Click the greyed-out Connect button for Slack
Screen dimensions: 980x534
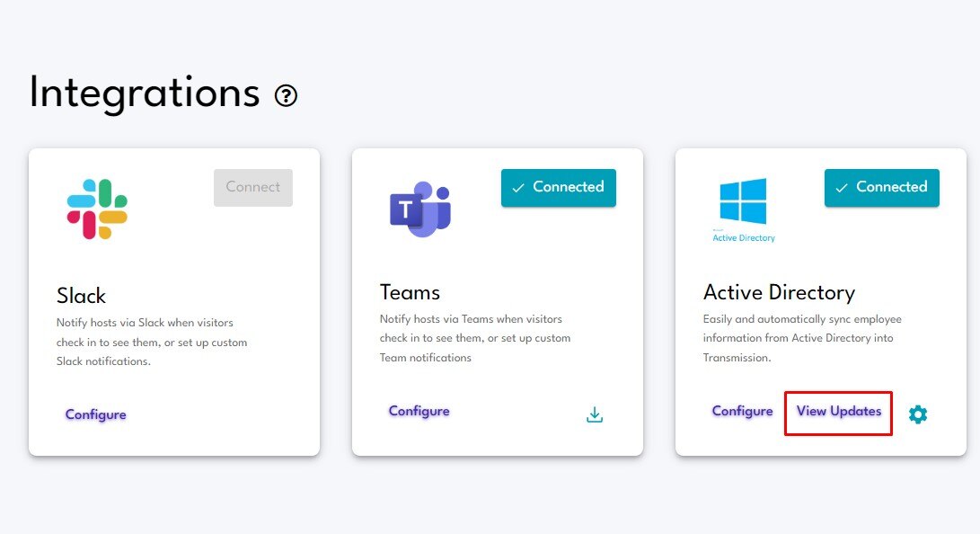click(x=253, y=188)
